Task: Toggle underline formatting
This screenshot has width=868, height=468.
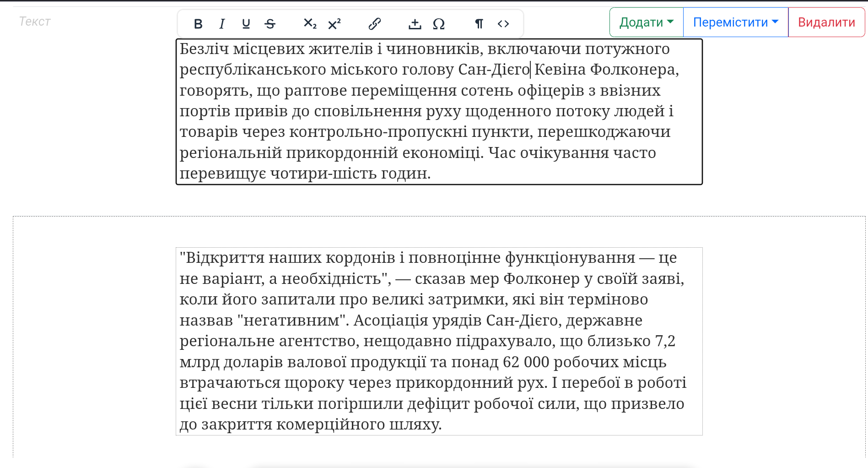Action: (x=246, y=24)
